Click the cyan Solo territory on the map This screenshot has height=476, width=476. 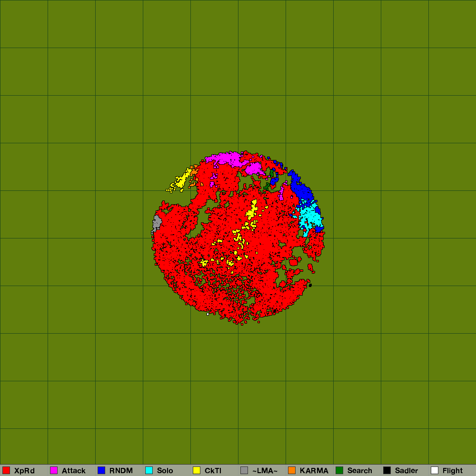(x=311, y=218)
